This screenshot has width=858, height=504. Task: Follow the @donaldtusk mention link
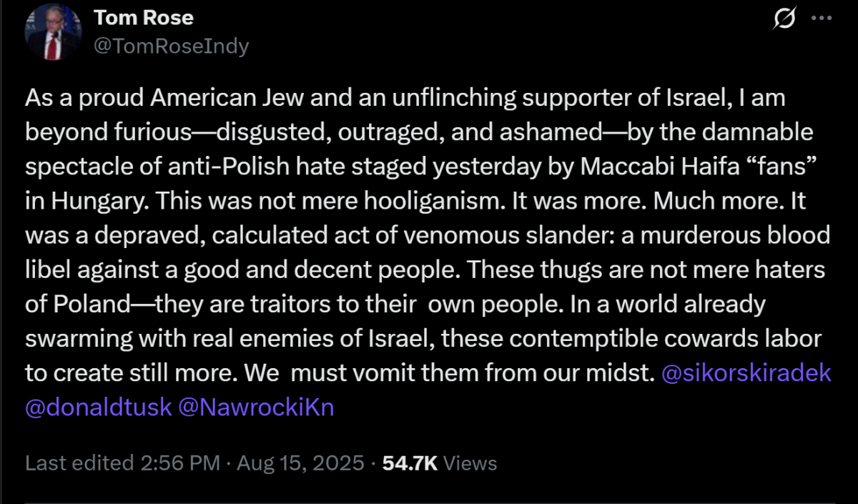coord(99,407)
